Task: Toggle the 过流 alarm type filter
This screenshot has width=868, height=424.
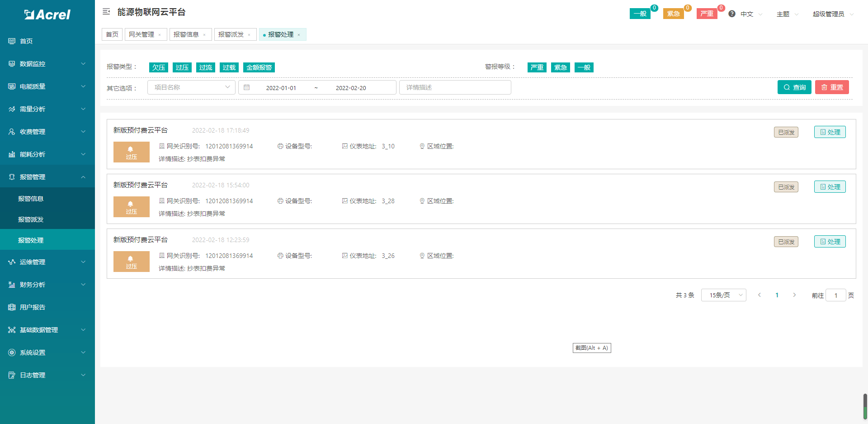Action: pyautogui.click(x=206, y=67)
